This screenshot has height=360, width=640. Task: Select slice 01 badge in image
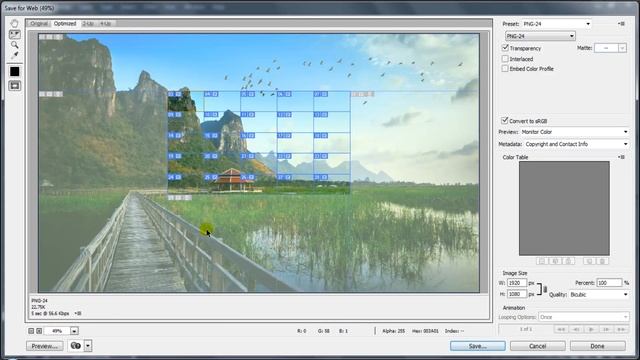click(x=50, y=37)
